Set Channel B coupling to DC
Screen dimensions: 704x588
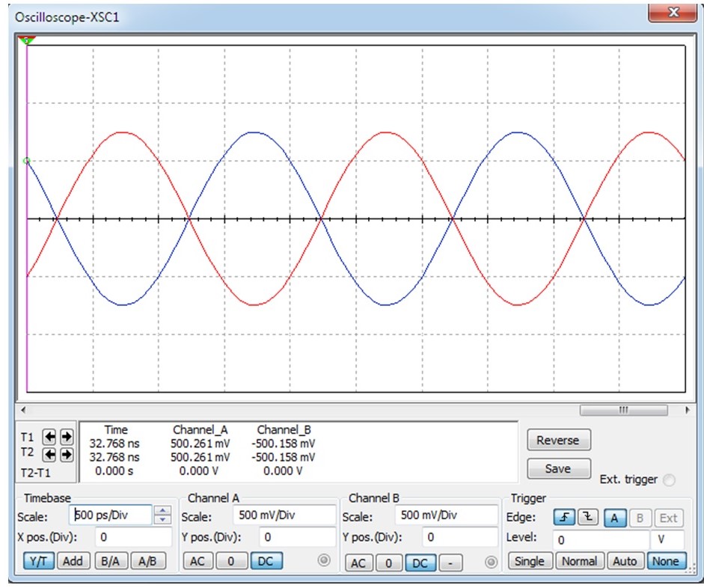[x=419, y=562]
